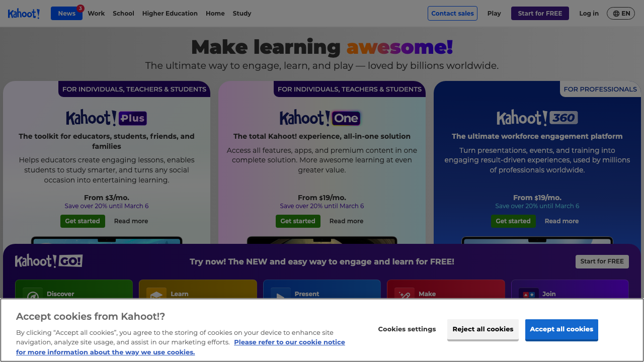Open the Higher Education section
Viewport: 644px width, 362px height.
tap(170, 13)
